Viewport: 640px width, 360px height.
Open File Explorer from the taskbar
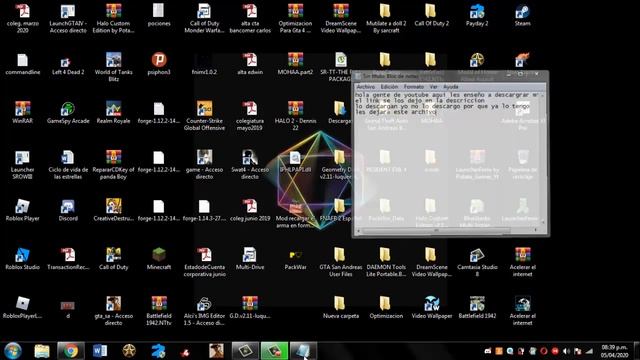tap(42, 351)
